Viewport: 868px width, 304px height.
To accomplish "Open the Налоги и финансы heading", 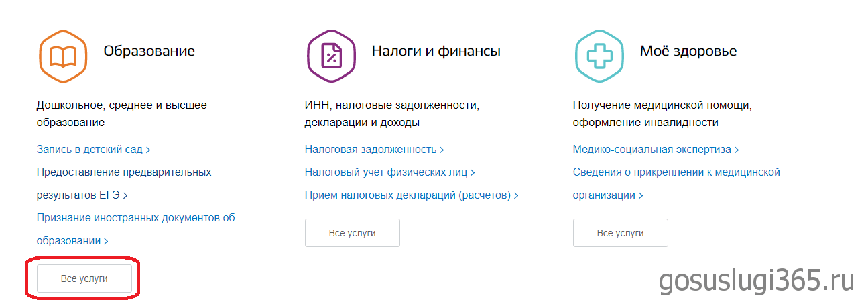I will [x=436, y=51].
